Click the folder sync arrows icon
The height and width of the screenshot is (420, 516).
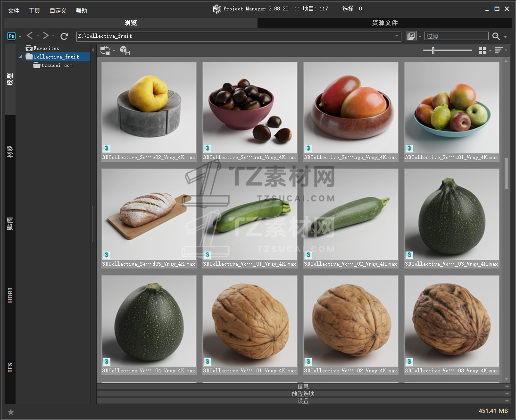(x=105, y=50)
